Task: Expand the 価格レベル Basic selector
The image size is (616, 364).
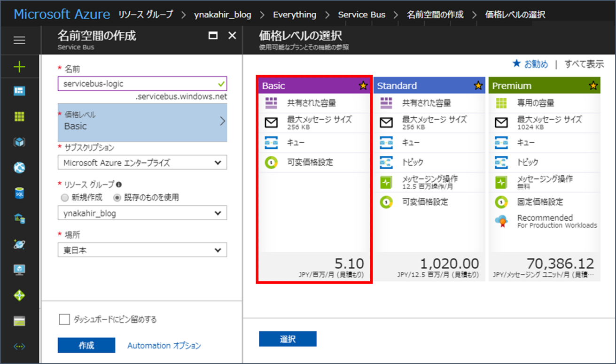Action: pos(142,123)
